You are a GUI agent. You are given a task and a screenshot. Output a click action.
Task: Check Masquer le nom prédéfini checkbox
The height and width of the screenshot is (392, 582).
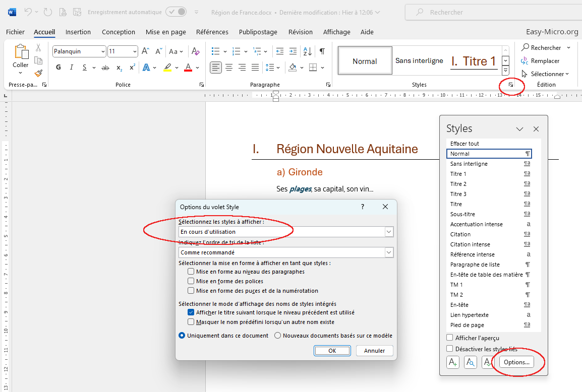191,322
